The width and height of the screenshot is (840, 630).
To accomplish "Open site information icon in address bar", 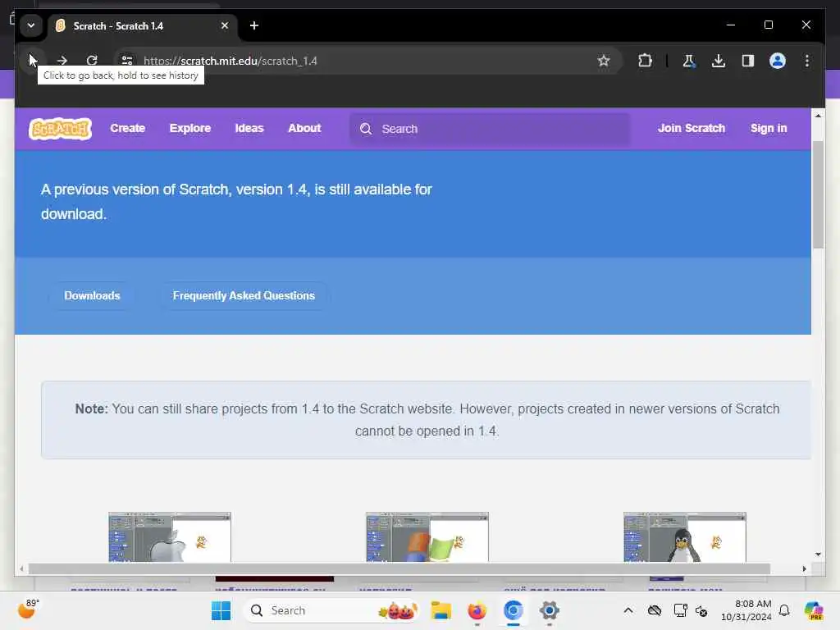I will (127, 61).
